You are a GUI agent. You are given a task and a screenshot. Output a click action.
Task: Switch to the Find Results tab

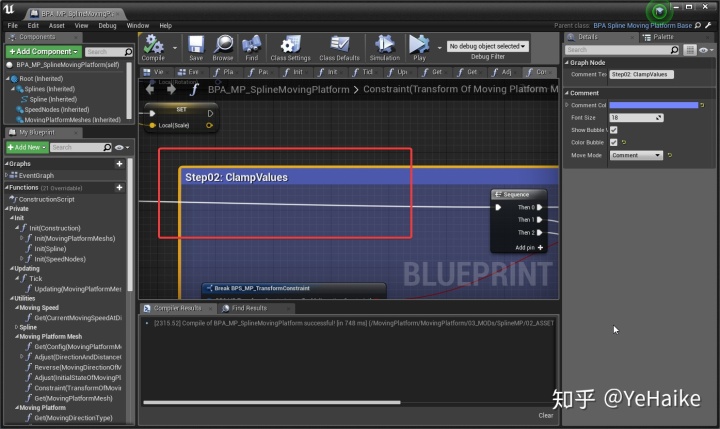(x=249, y=308)
